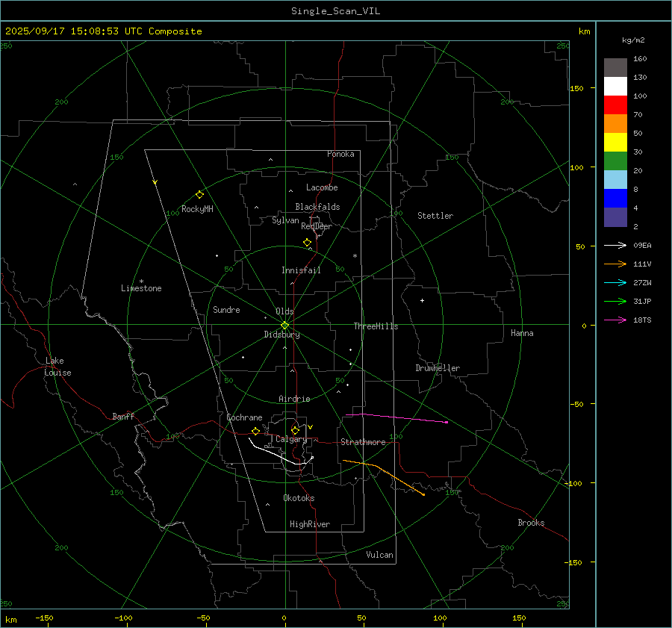Screen dimensions: 672x628
Task: Click the UTC Composite timestamp text
Action: coord(104,31)
